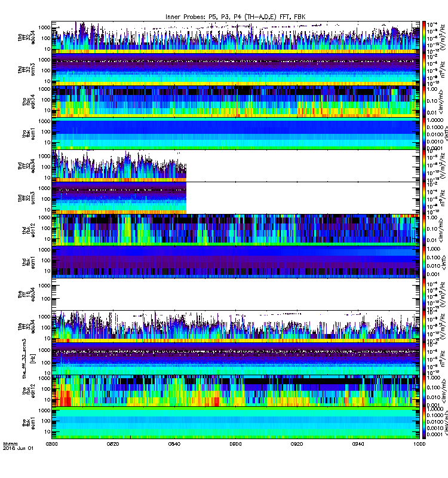The height and width of the screenshot is (478, 448).
Task: Click the 'thd fff 32 edc34' panel label
Action: [26, 166]
